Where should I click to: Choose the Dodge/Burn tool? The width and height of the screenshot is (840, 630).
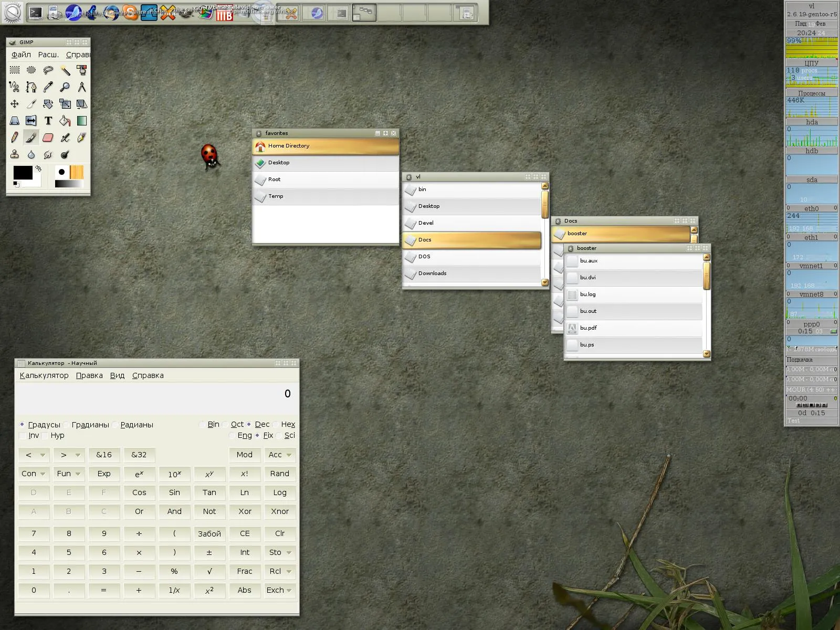[x=65, y=154]
